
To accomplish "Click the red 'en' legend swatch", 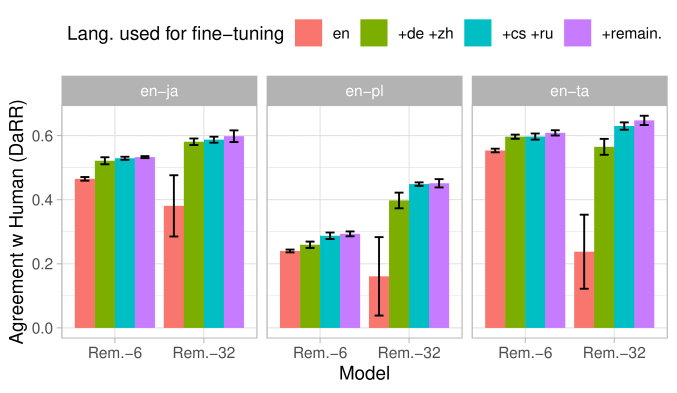I will point(308,33).
